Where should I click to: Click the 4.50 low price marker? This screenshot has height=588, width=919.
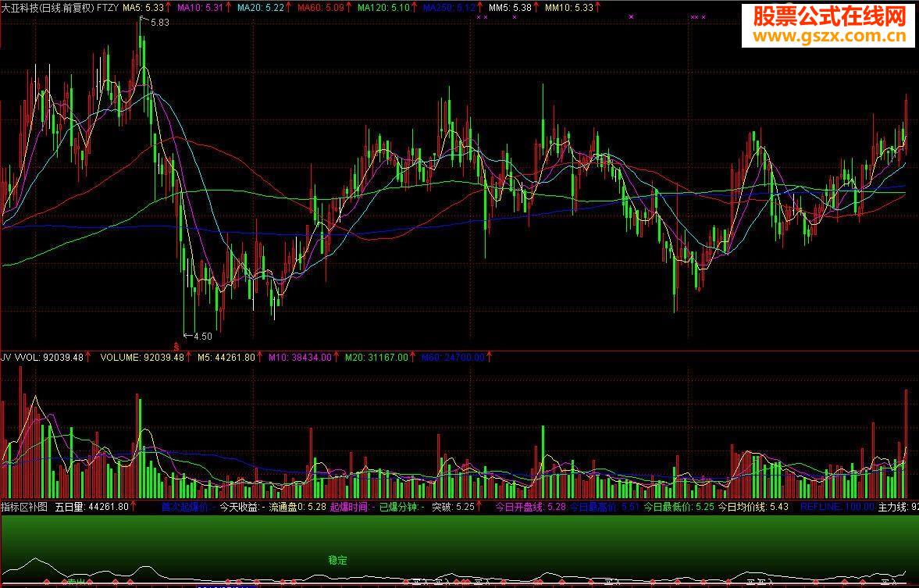[203, 336]
